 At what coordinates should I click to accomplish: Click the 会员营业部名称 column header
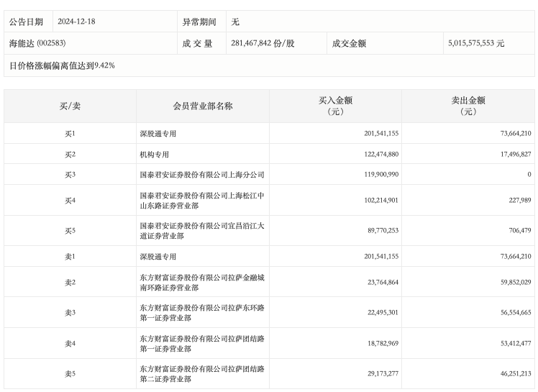(203, 106)
